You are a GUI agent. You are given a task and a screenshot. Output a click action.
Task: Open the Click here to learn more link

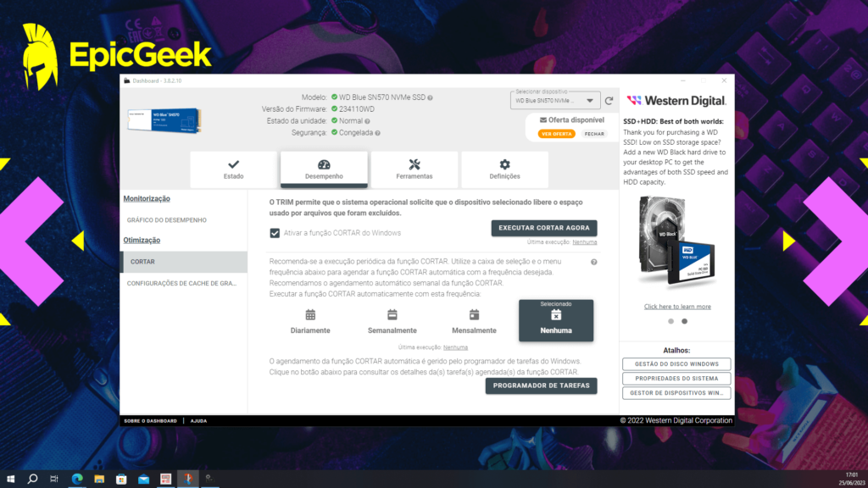(677, 307)
